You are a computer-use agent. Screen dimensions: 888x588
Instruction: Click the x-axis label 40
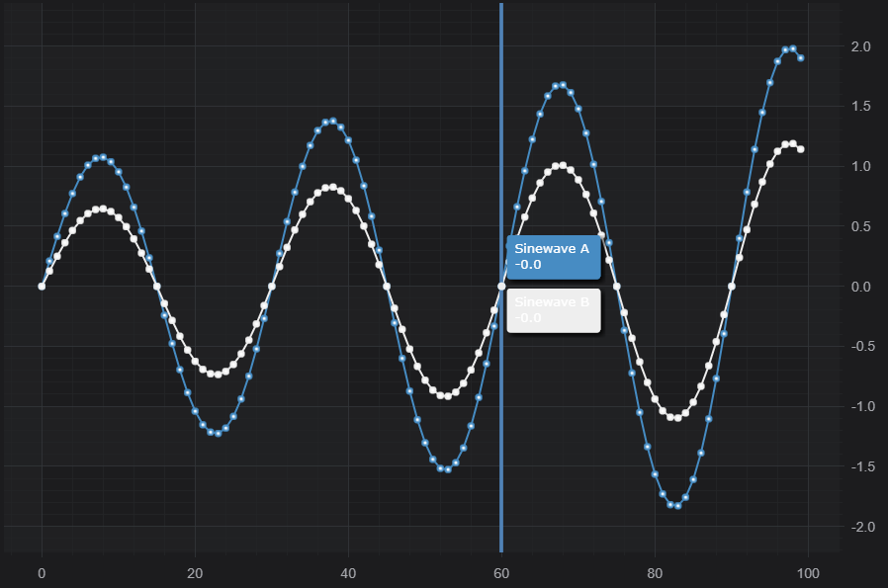[348, 573]
